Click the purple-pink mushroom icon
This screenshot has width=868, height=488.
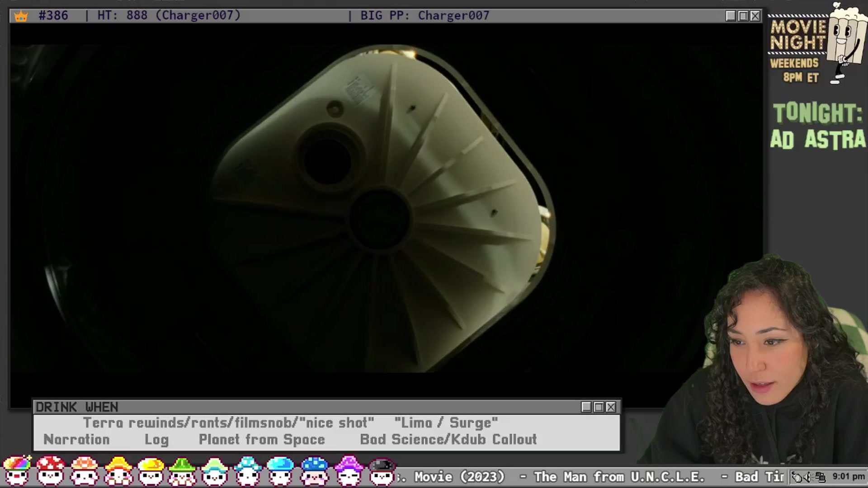click(349, 471)
